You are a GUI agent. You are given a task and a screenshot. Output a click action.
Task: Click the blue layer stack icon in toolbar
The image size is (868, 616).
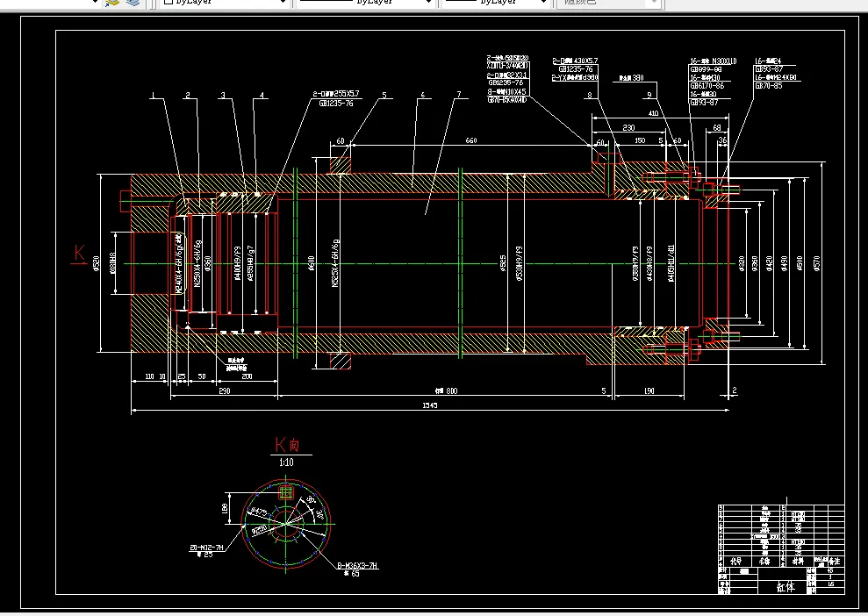coord(133,3)
